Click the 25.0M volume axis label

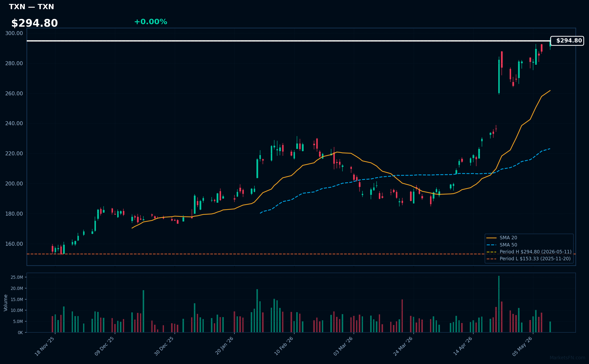17,277
